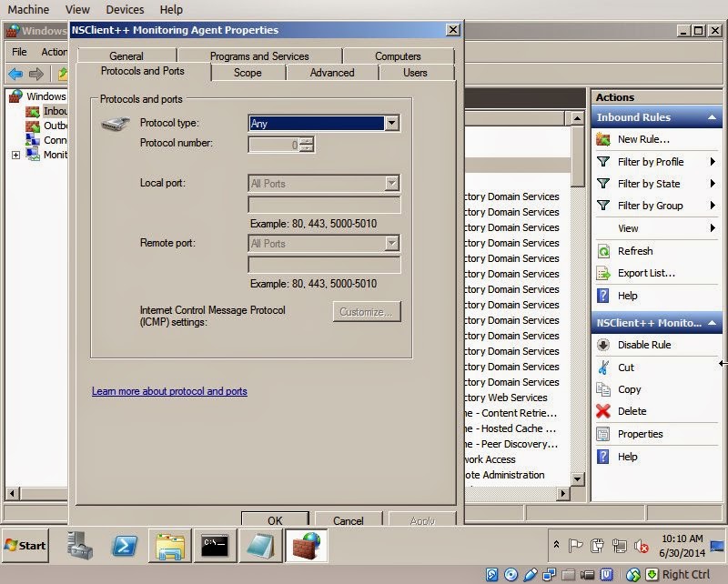Click New Rule... action
Viewport: 728px width, 584px height.
pos(643,139)
